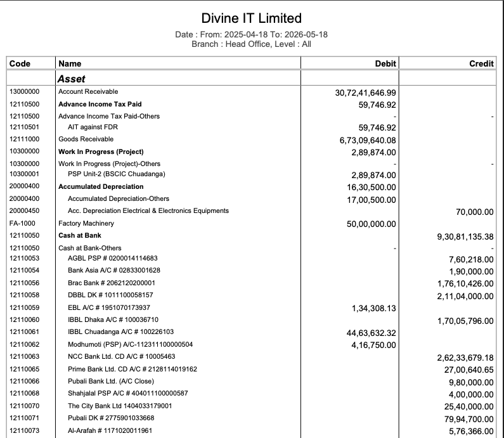Select credit amount 25,40,000.00
The width and height of the screenshot is (504, 438).
coord(469,406)
